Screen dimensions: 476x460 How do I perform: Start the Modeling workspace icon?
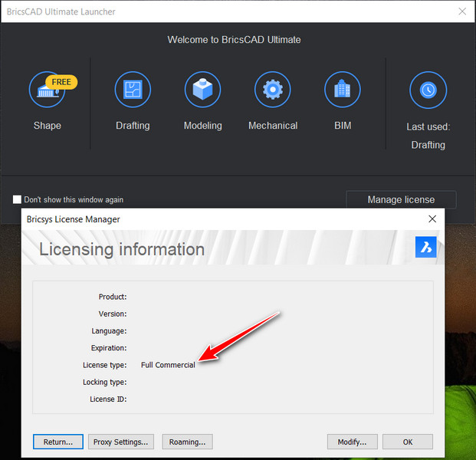[202, 90]
